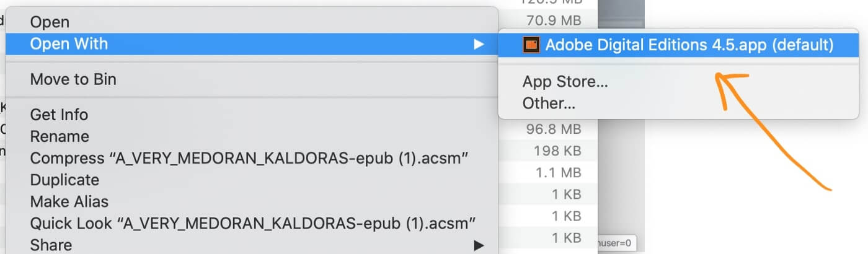The image size is (868, 254).
Task: Click the Adobe Digital Editions app icon
Action: (531, 45)
